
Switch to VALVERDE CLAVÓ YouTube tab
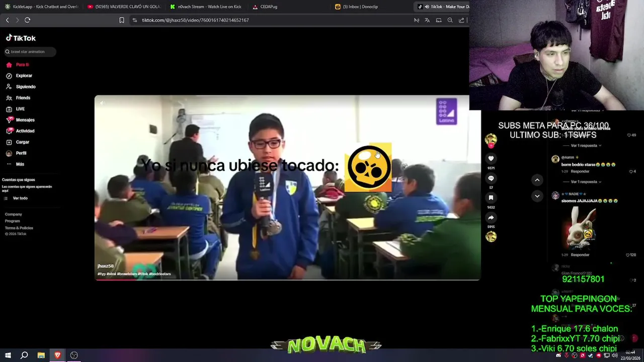124,7
